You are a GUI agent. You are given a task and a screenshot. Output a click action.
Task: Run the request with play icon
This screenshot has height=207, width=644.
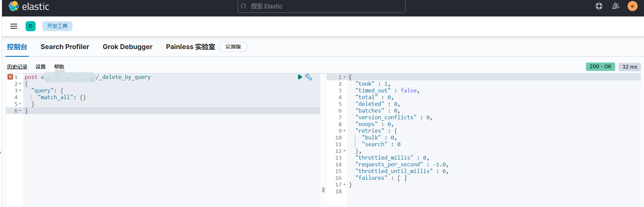(x=300, y=77)
